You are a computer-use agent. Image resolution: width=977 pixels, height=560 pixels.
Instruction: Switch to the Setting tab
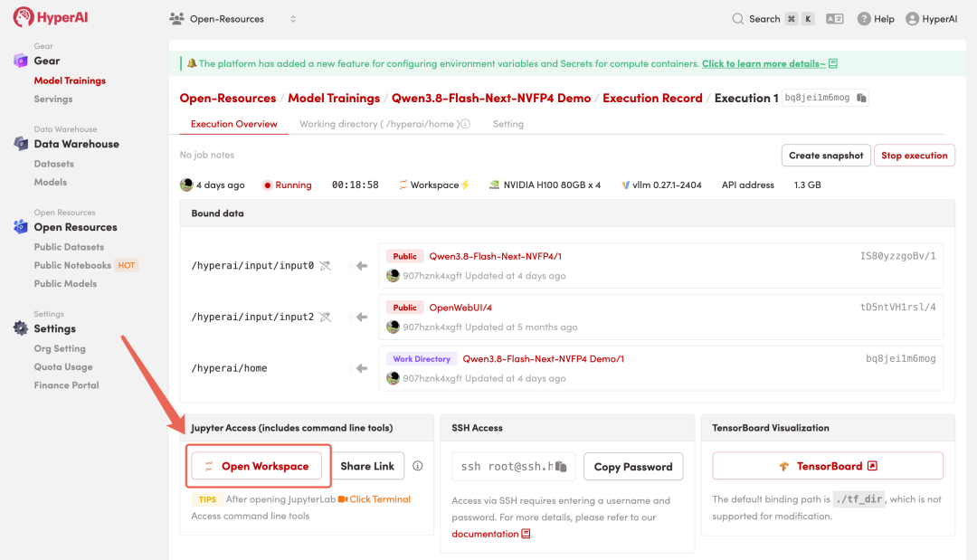pos(507,124)
